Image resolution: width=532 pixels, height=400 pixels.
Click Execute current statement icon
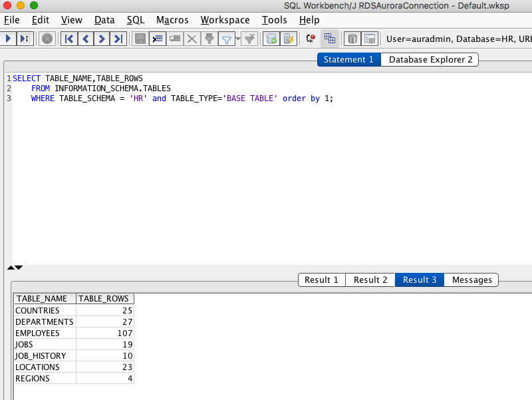coord(25,39)
